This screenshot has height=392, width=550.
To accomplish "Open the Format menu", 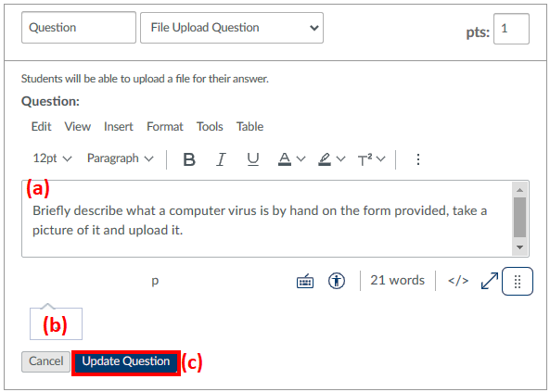I will (x=165, y=127).
